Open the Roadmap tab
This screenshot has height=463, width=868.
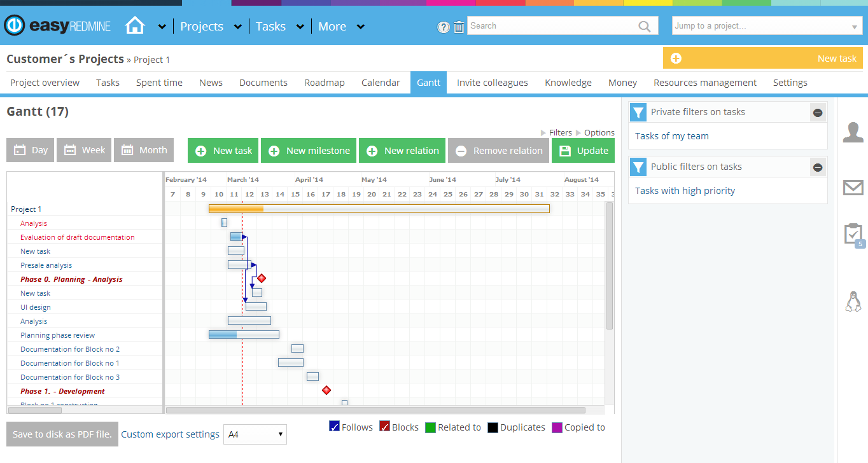(325, 83)
